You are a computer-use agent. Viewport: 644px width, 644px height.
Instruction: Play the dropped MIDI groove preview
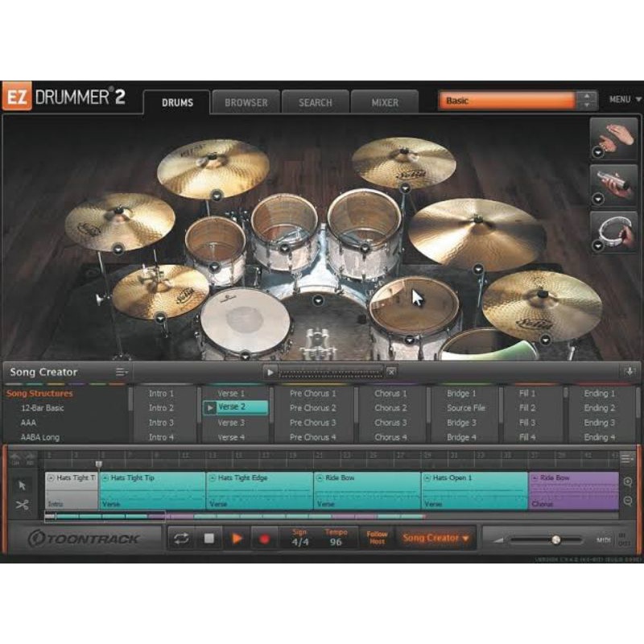coord(270,372)
